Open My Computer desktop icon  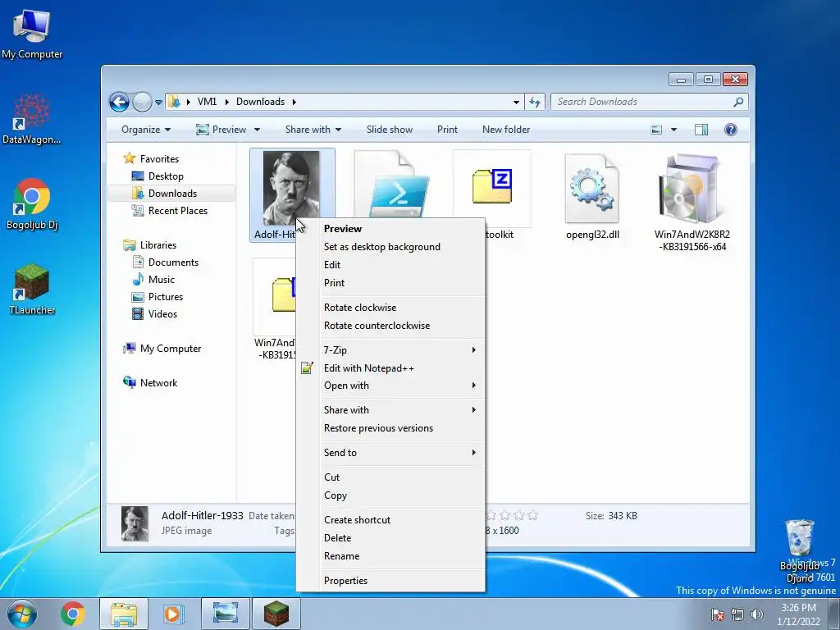(32, 34)
